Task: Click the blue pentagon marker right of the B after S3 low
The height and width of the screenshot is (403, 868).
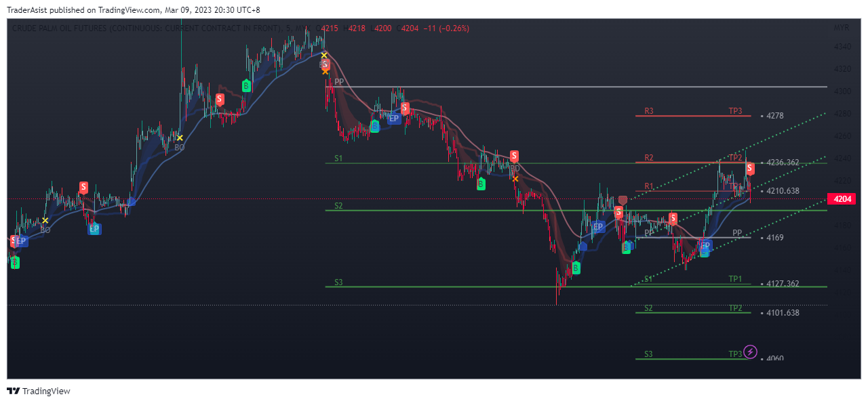Action: (583, 247)
